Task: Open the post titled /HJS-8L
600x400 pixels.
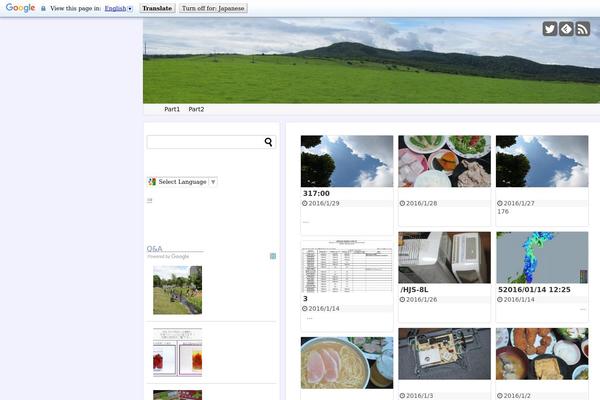Action: tap(414, 290)
